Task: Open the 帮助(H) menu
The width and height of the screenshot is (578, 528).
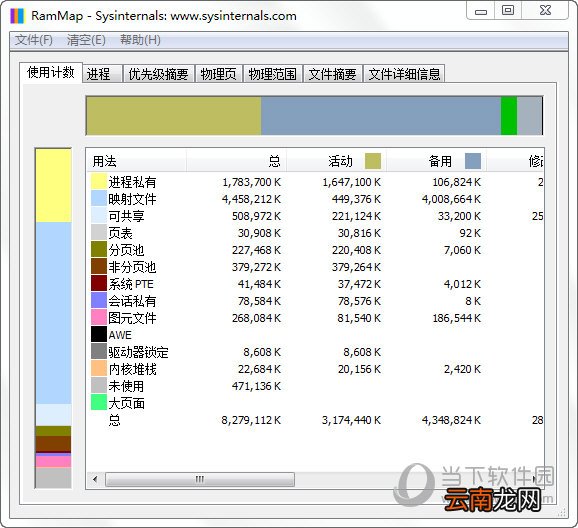Action: pos(140,40)
